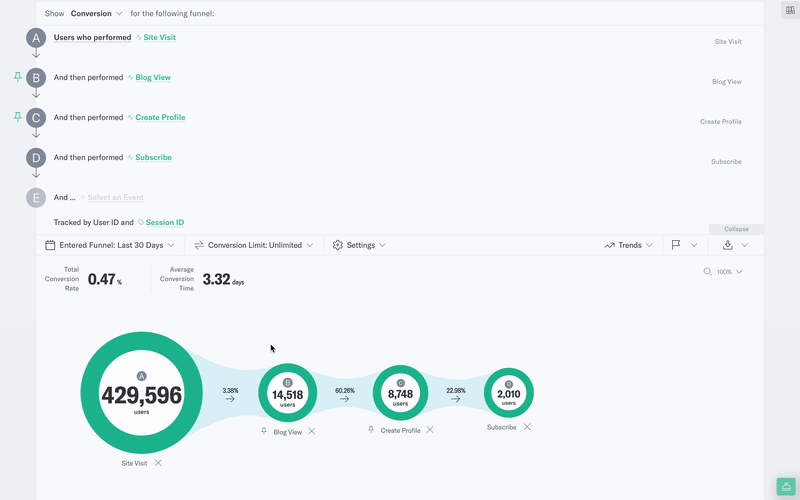Viewport: 800px width, 500px height.
Task: Click the Site Visit event pulse icon
Action: pos(138,37)
